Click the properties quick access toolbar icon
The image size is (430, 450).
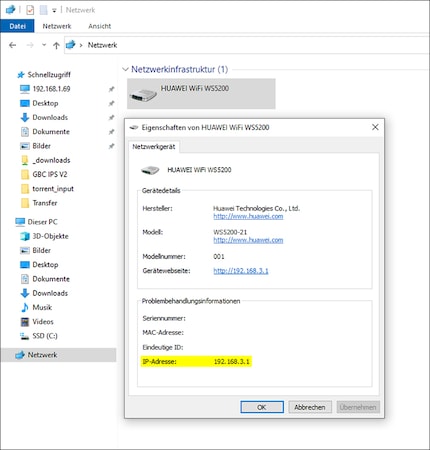(x=30, y=10)
